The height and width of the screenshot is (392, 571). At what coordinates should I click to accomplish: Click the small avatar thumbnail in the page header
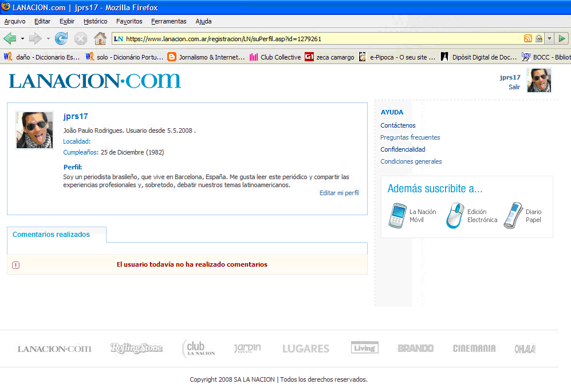539,80
